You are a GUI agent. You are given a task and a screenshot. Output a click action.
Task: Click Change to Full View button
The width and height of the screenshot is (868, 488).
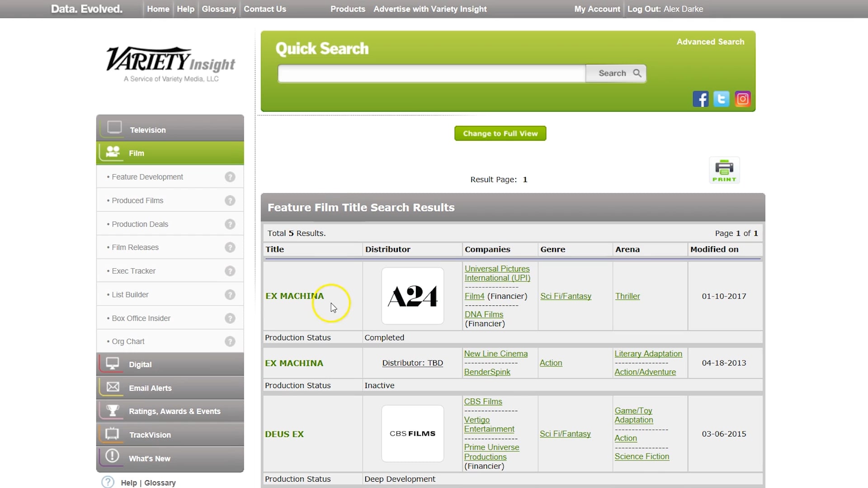pos(500,133)
